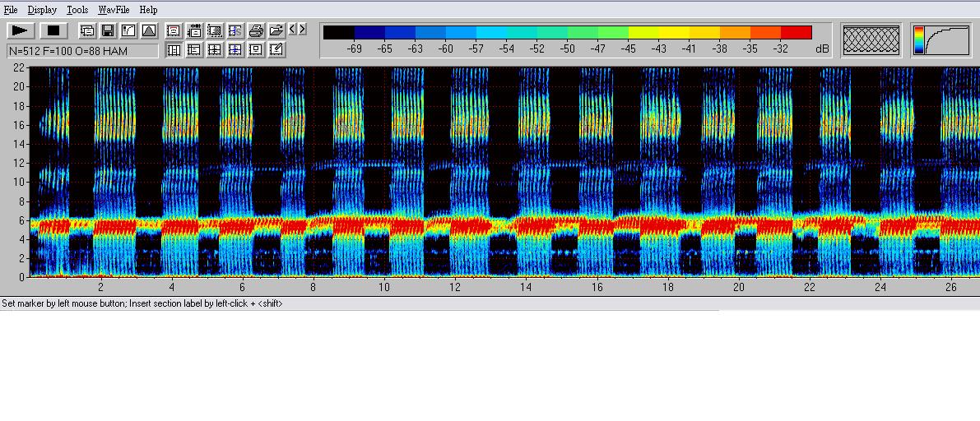Open the WavFile menu
Screen dimensions: 980x421
[113, 10]
